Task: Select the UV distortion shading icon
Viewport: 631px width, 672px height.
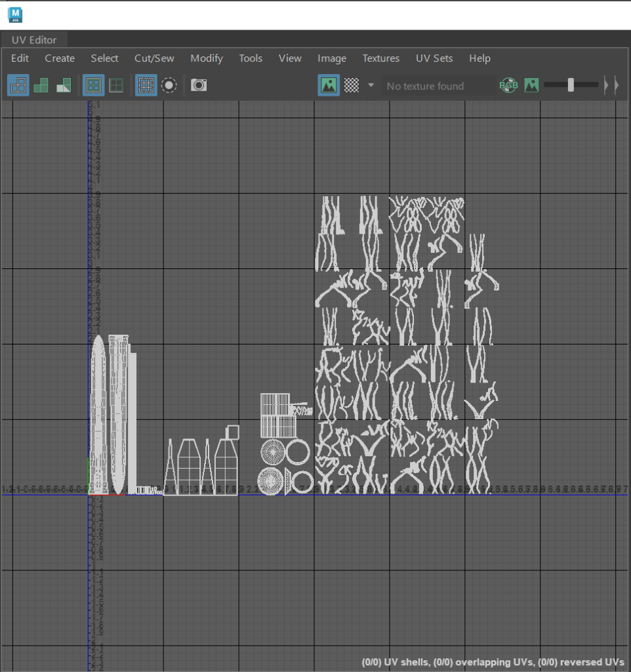Action: pos(64,85)
